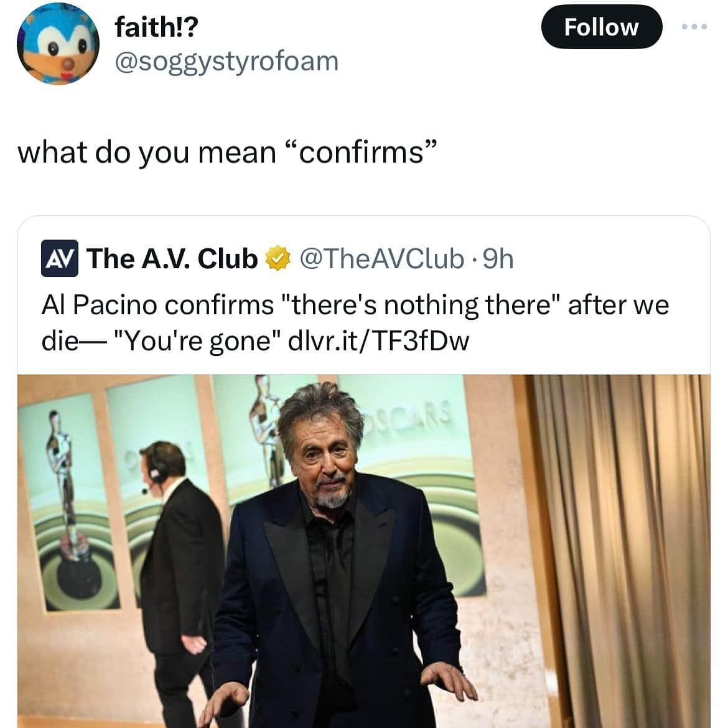Screen dimensions: 728x728
Task: Click the quoted text "Al Pacino confirms"
Action: click(x=157, y=306)
